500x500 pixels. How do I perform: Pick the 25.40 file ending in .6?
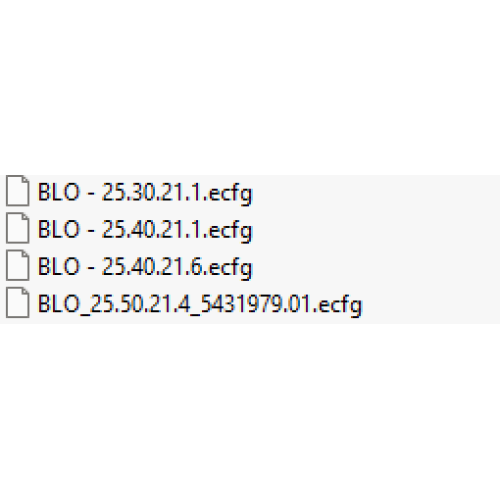[x=145, y=268]
